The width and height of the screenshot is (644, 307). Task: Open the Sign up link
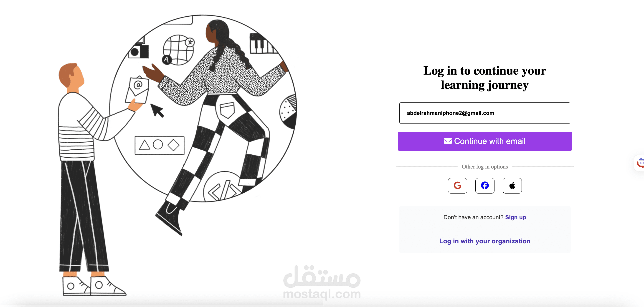515,217
